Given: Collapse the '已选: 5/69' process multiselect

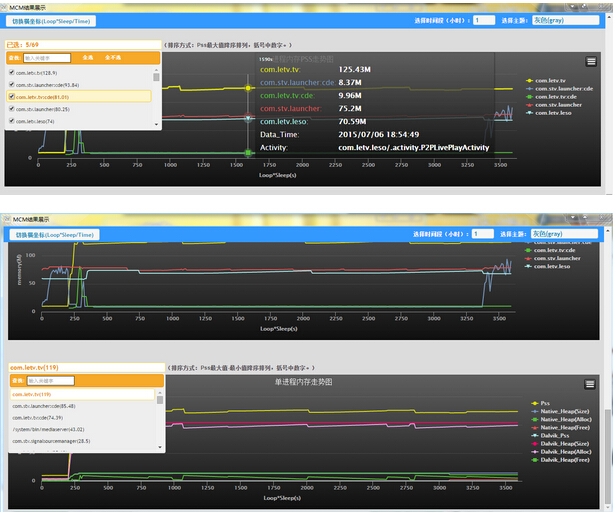Looking at the screenshot, I should tap(82, 45).
